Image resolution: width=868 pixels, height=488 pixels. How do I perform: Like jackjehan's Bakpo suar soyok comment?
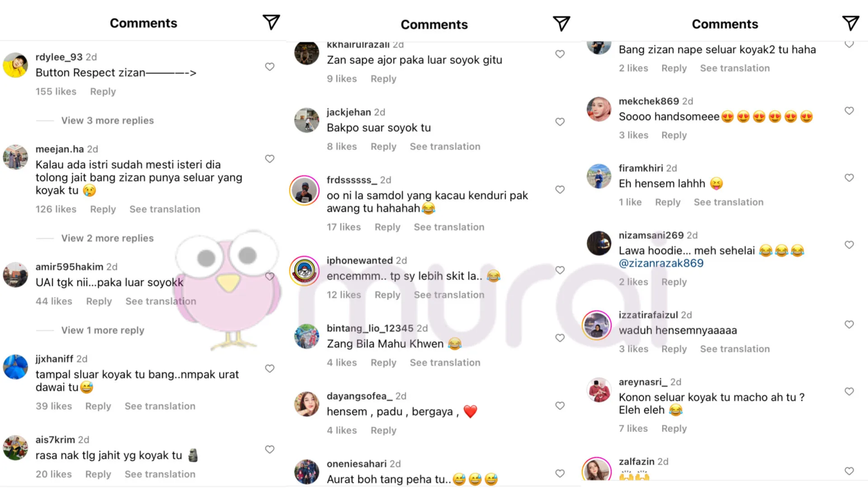560,122
